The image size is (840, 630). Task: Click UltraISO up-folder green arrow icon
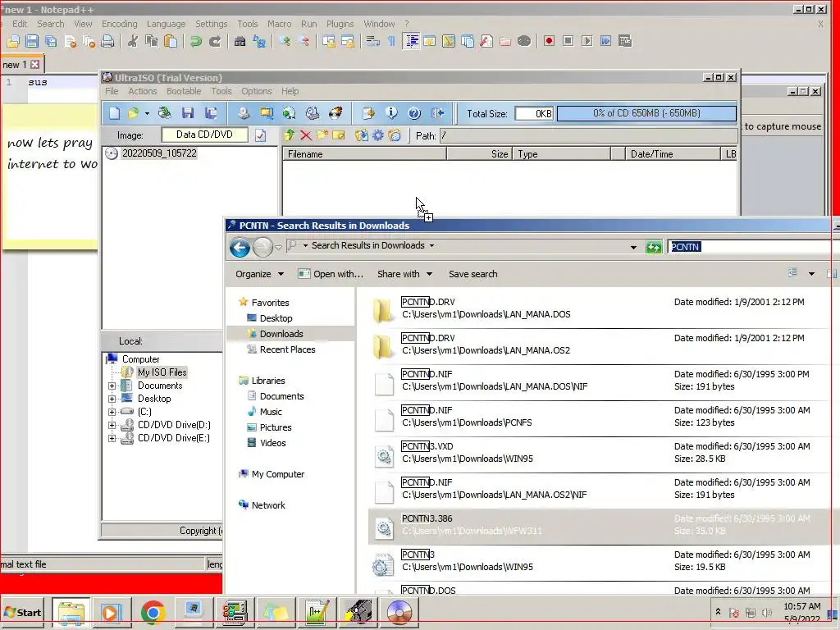coord(290,135)
